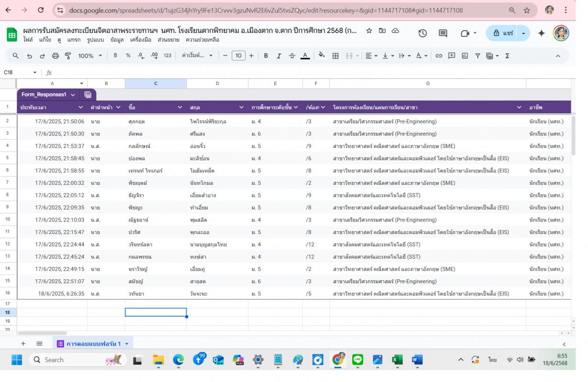Decrease the font size

(x=226, y=56)
